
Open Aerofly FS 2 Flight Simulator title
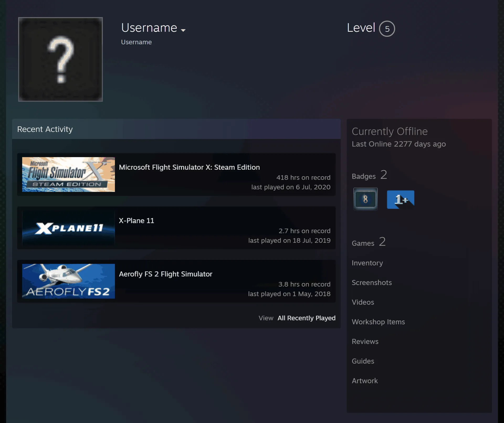tap(166, 274)
